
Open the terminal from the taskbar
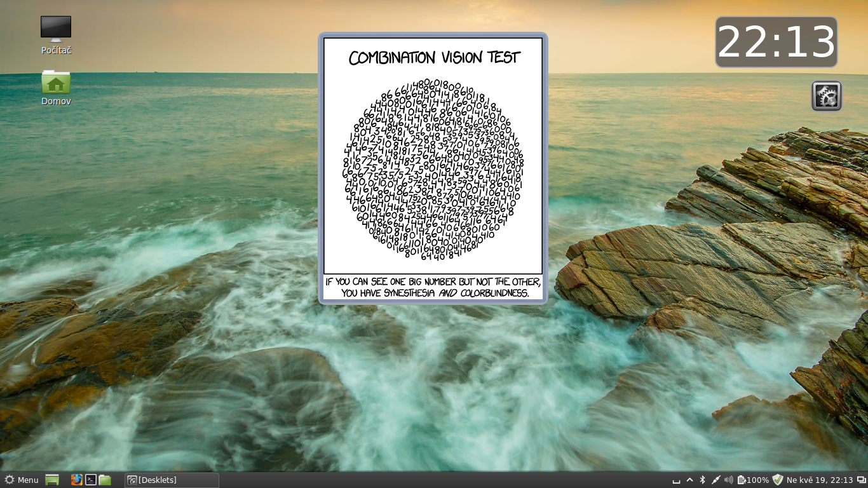coord(90,480)
